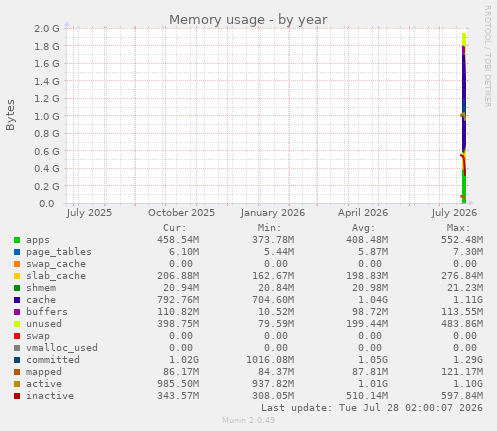
Task: Click the 'swap_cache' legend label
Action: tap(56, 264)
